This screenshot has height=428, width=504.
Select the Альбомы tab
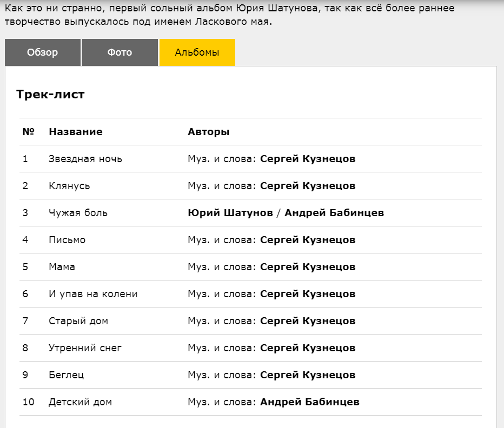pos(197,52)
